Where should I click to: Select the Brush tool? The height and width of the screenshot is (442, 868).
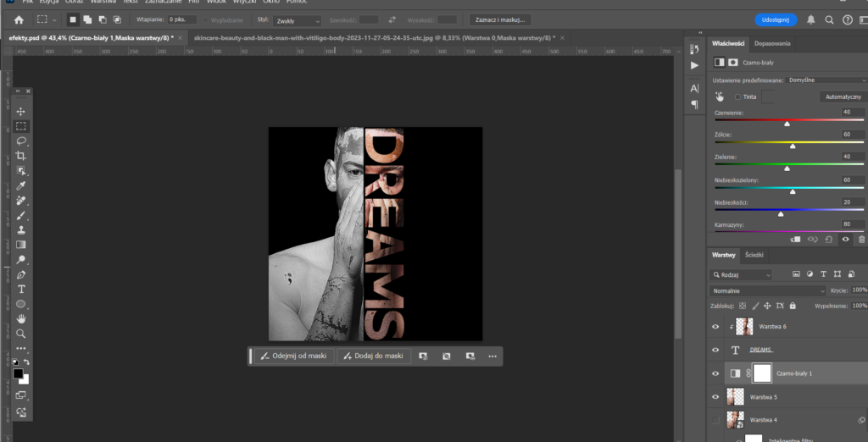[x=21, y=215]
